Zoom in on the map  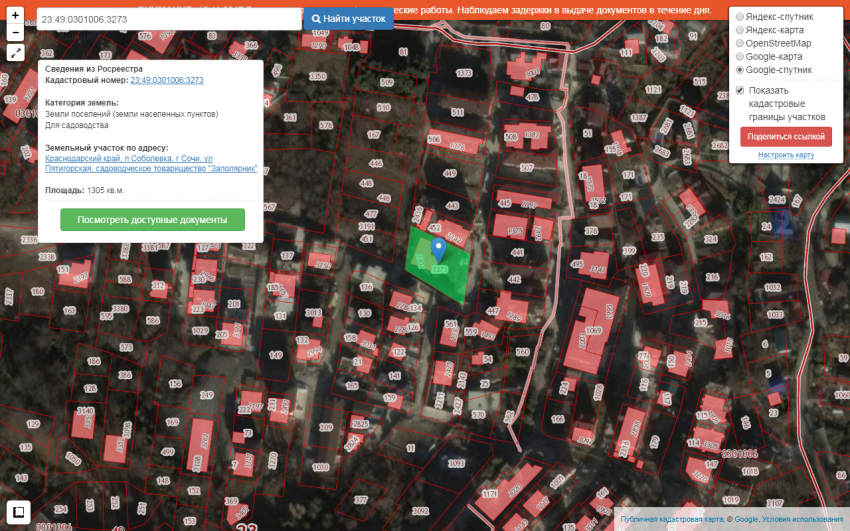(16, 16)
